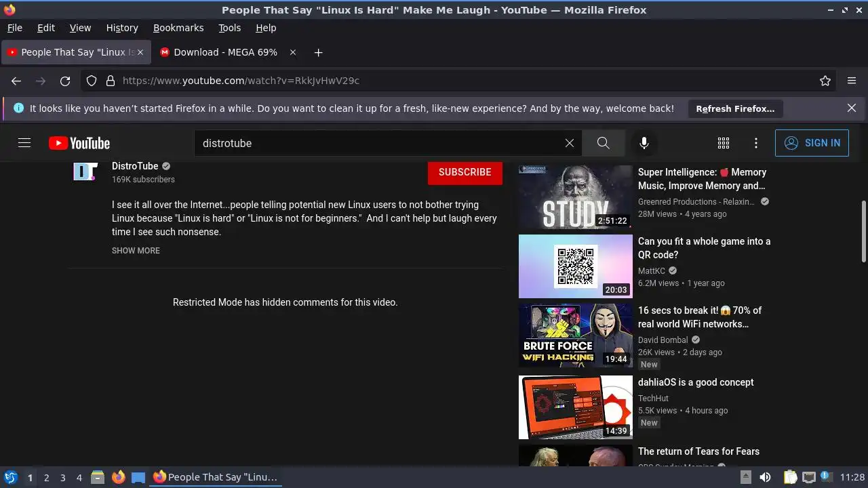This screenshot has height=488, width=868.
Task: Switch to workspace 2
Action: tap(46, 478)
